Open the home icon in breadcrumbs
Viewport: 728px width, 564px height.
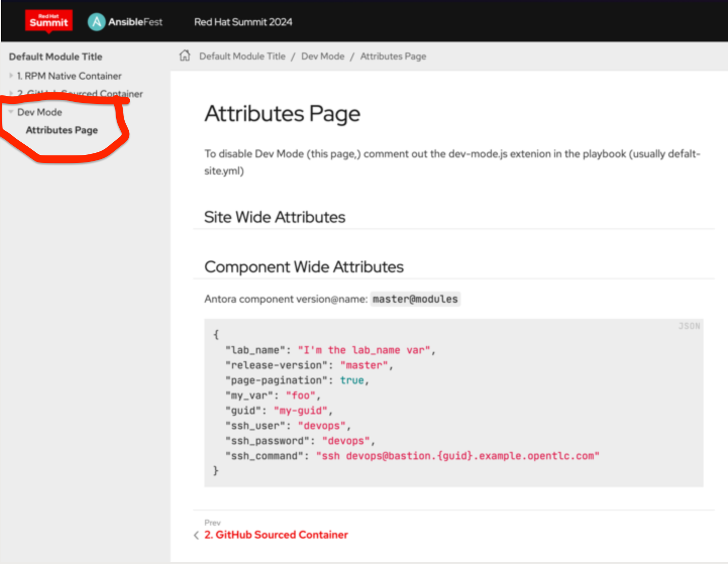pos(185,55)
